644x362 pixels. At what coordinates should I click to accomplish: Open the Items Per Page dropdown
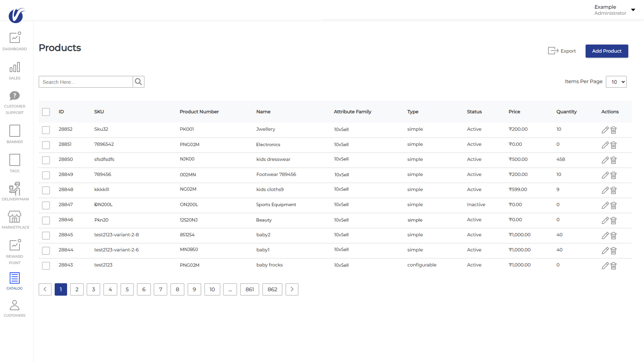pyautogui.click(x=616, y=82)
